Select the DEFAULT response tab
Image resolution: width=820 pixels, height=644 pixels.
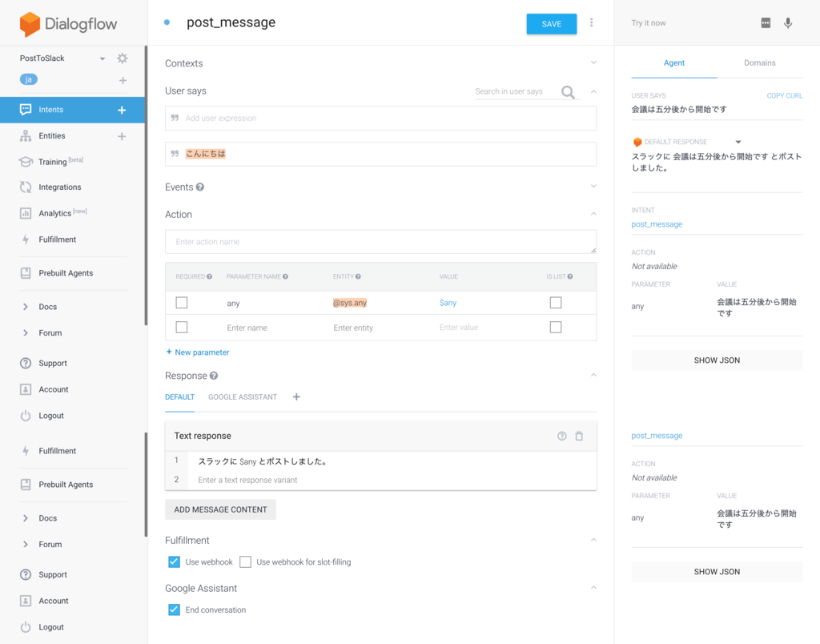pyautogui.click(x=180, y=397)
